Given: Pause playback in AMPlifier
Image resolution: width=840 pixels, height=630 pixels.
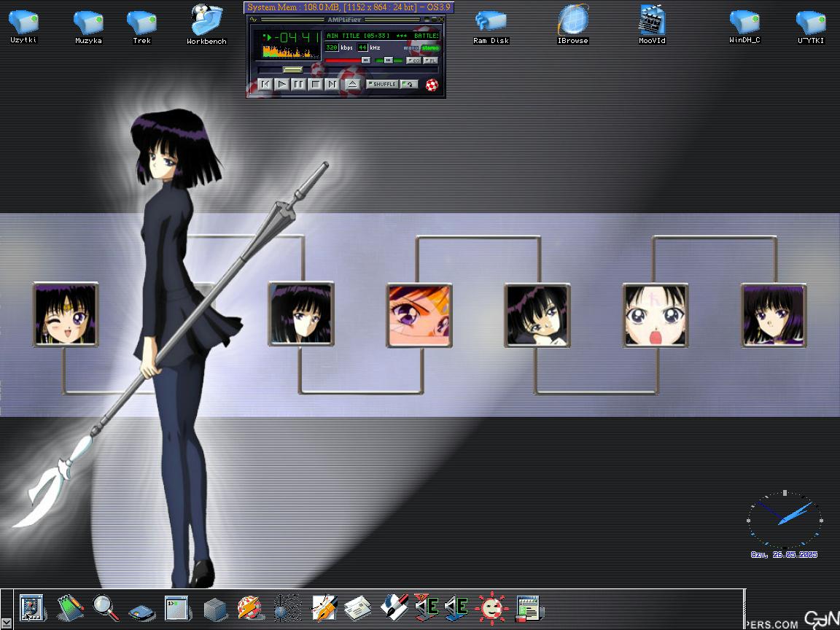Looking at the screenshot, I should pos(298,84).
